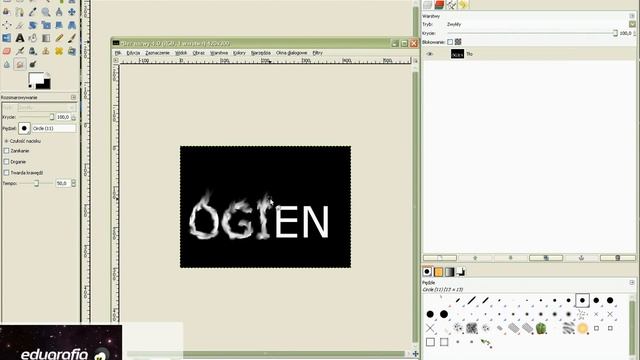Click the Tempo rate slider
This screenshot has height=360, width=640.
(x=36, y=184)
